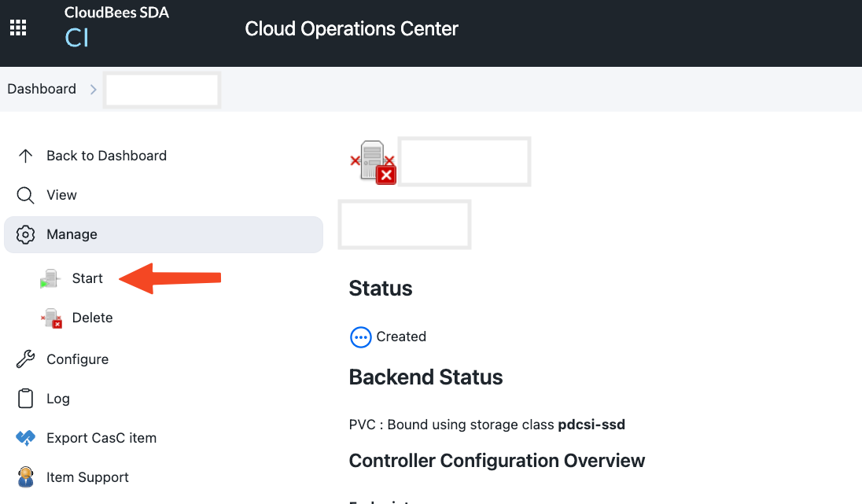Open the Configure page

[x=78, y=359]
